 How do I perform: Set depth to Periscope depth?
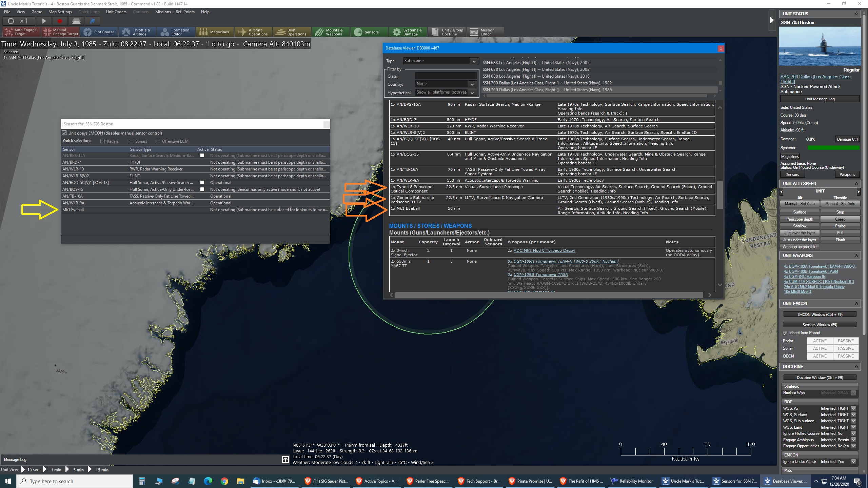[800, 219]
